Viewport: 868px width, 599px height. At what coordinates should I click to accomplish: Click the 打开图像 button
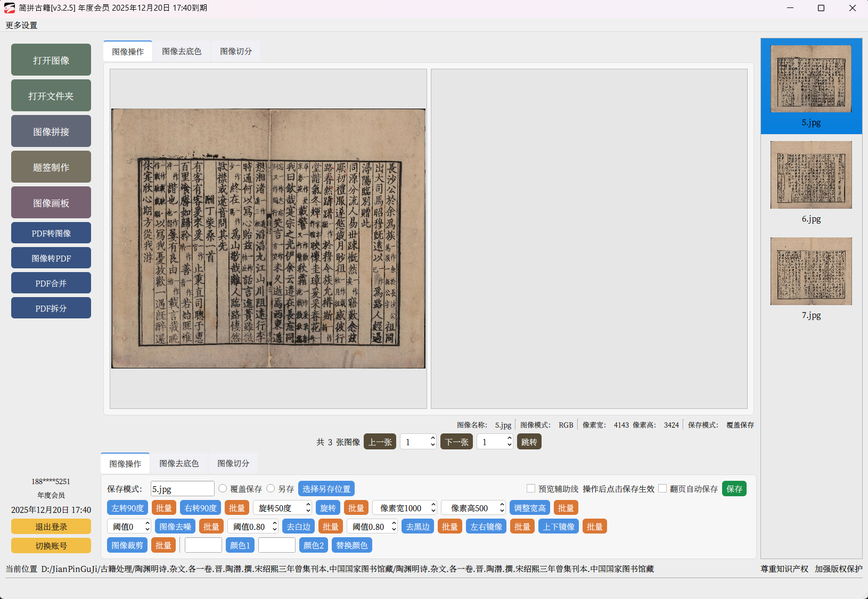click(x=51, y=60)
